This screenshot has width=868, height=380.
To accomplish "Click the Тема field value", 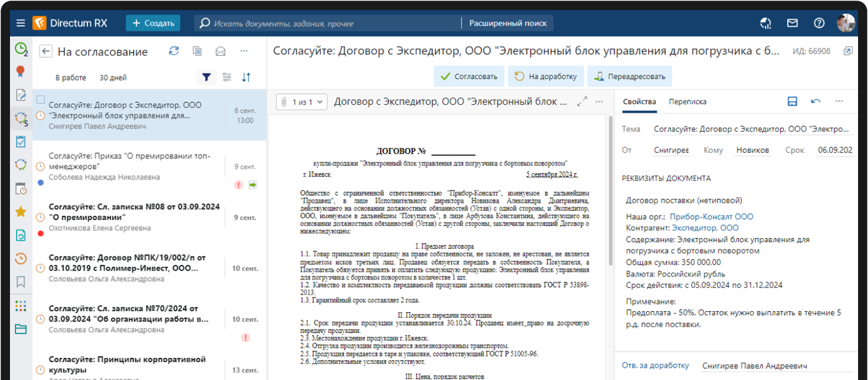I will click(753, 129).
